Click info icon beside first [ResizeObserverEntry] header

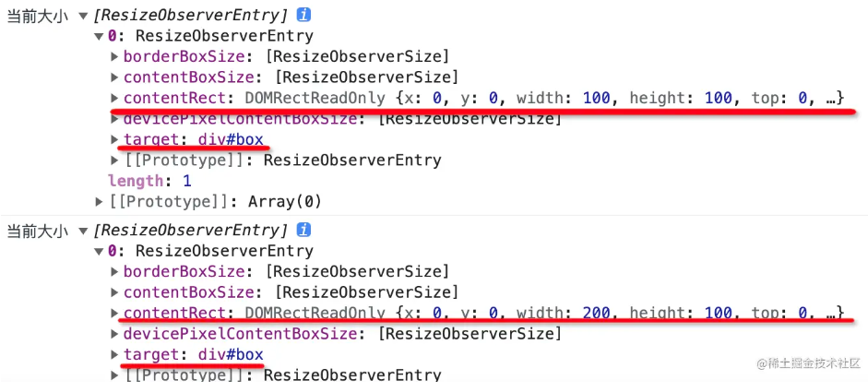click(x=303, y=16)
